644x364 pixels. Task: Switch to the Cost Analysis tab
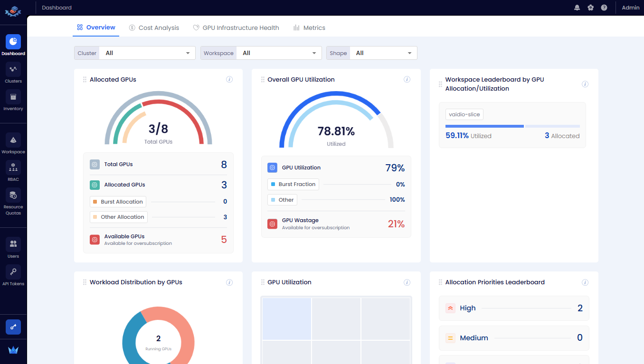(x=154, y=28)
